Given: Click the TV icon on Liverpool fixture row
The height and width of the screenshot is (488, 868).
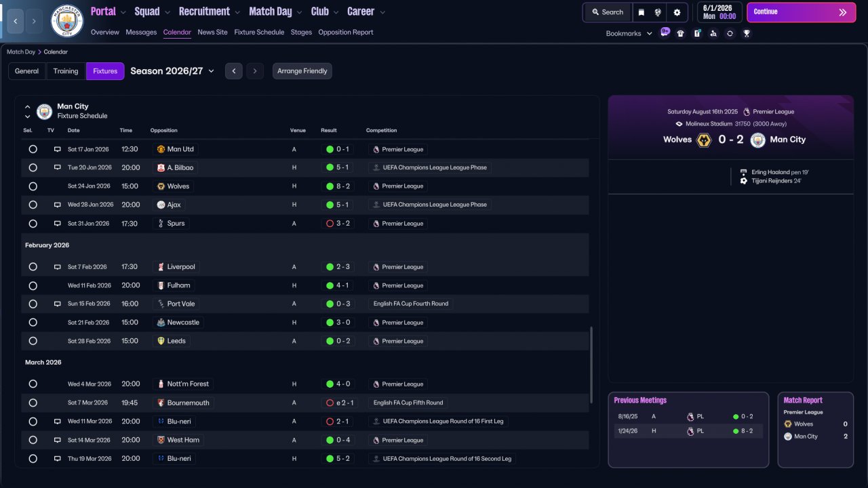Looking at the screenshot, I should point(58,267).
